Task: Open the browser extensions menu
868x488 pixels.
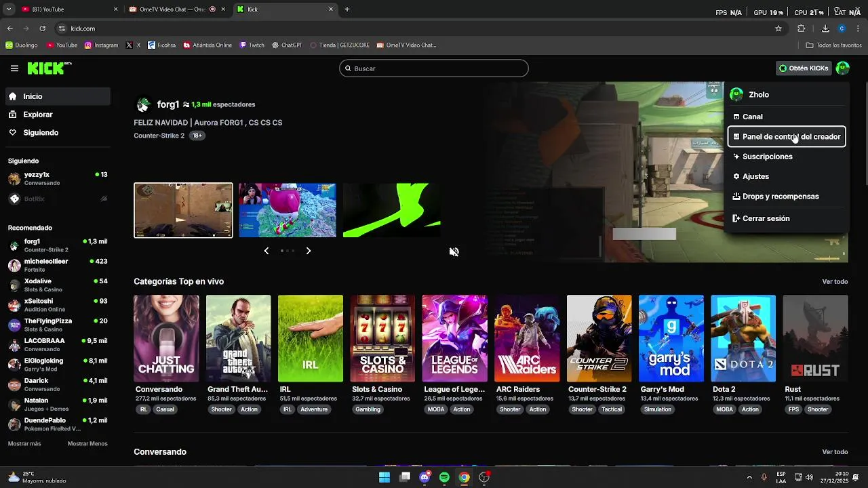Action: coord(801,28)
